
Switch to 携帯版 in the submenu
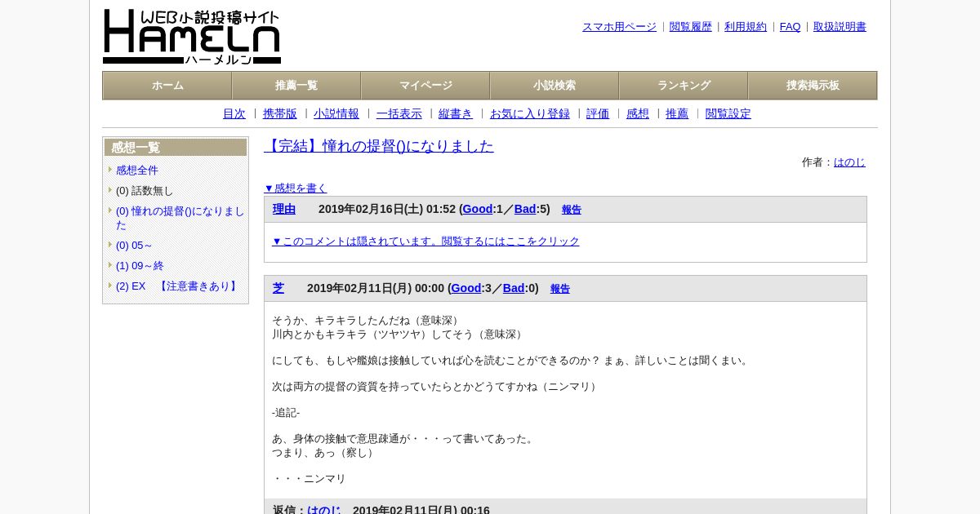[x=280, y=114]
